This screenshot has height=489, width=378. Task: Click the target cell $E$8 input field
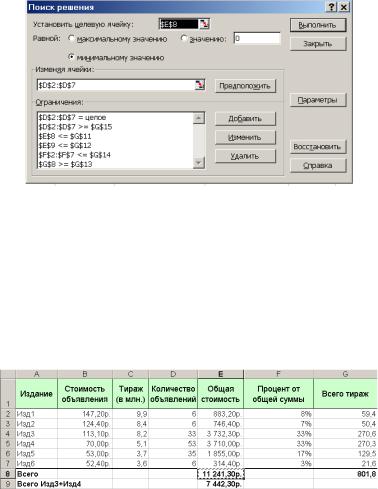tap(178, 24)
